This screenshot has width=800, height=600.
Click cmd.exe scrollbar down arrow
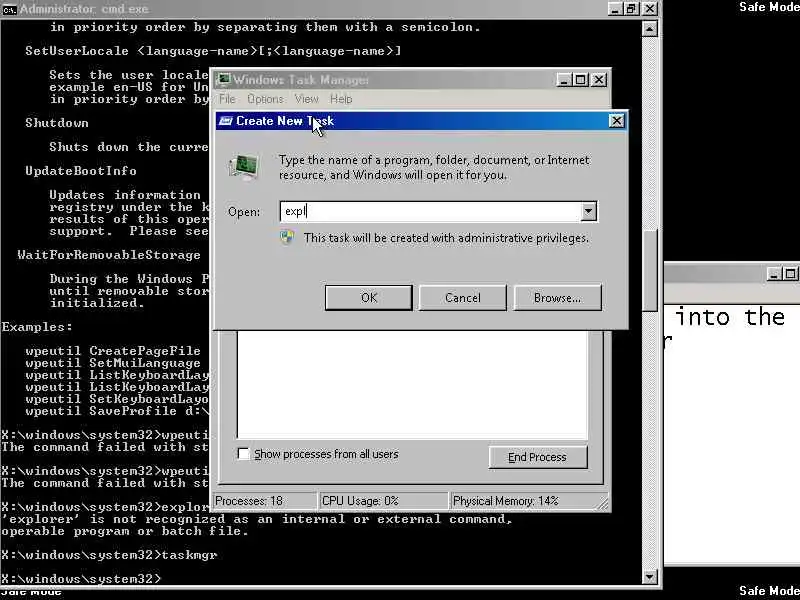pyautogui.click(x=649, y=577)
